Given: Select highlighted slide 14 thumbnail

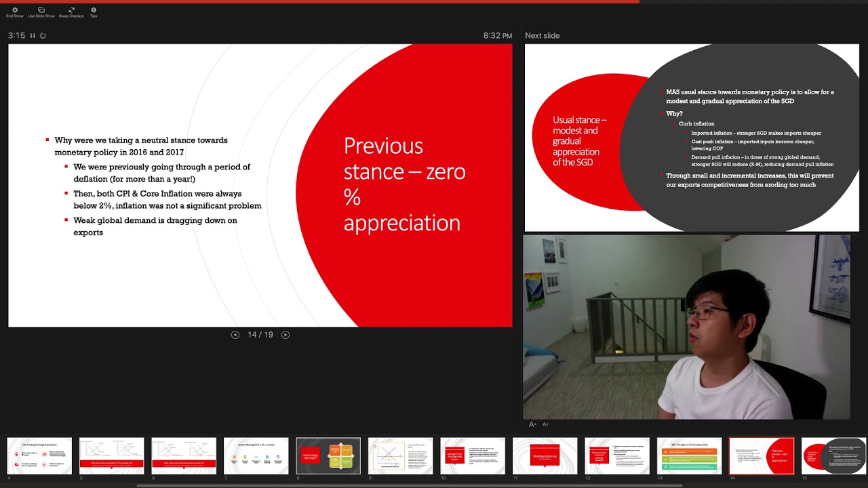Looking at the screenshot, I should tap(762, 455).
